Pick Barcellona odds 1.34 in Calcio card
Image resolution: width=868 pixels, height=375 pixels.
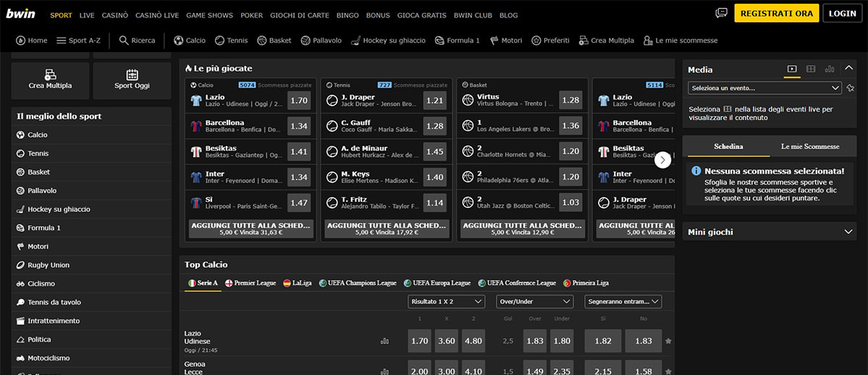pyautogui.click(x=299, y=126)
